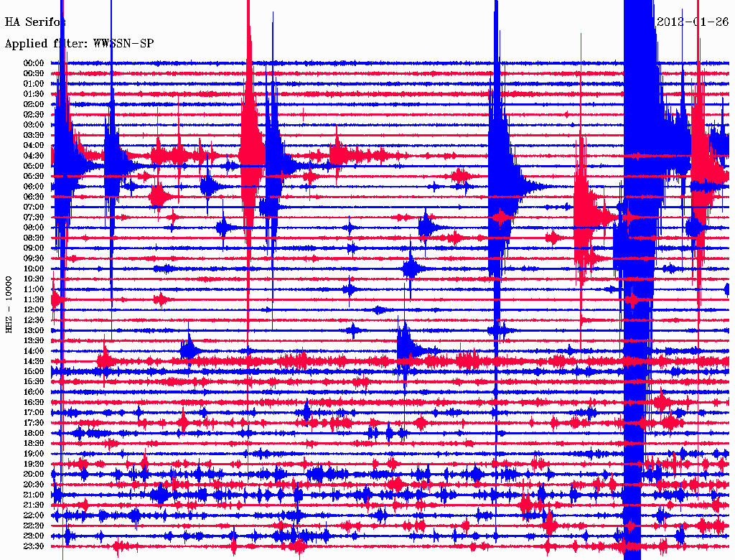Click the 08:00 time label
Viewport: 735px width, 560px height.
(34, 228)
